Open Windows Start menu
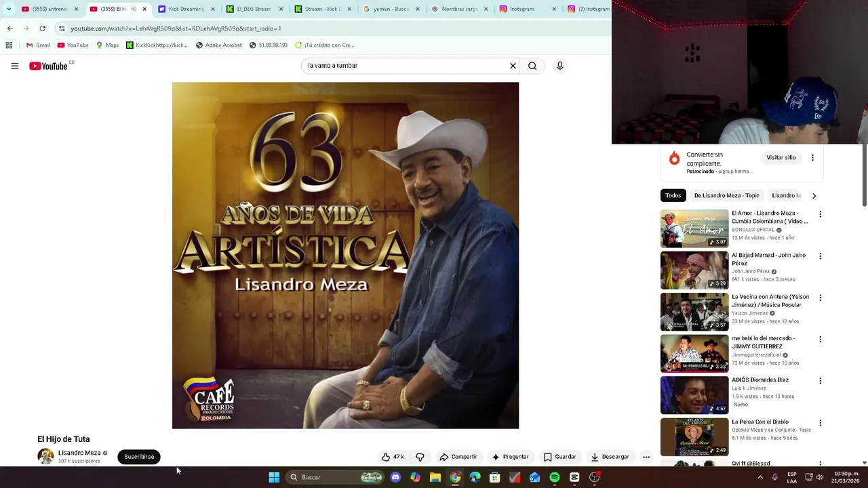Viewport: 868px width, 488px height. (274, 477)
